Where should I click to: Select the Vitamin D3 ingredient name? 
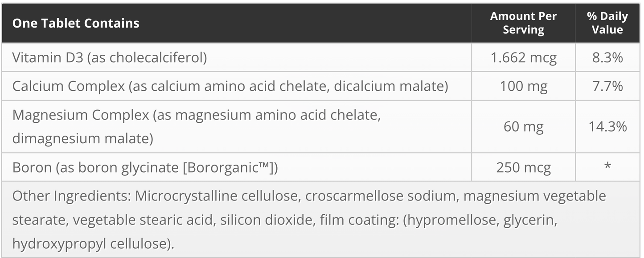point(110,57)
